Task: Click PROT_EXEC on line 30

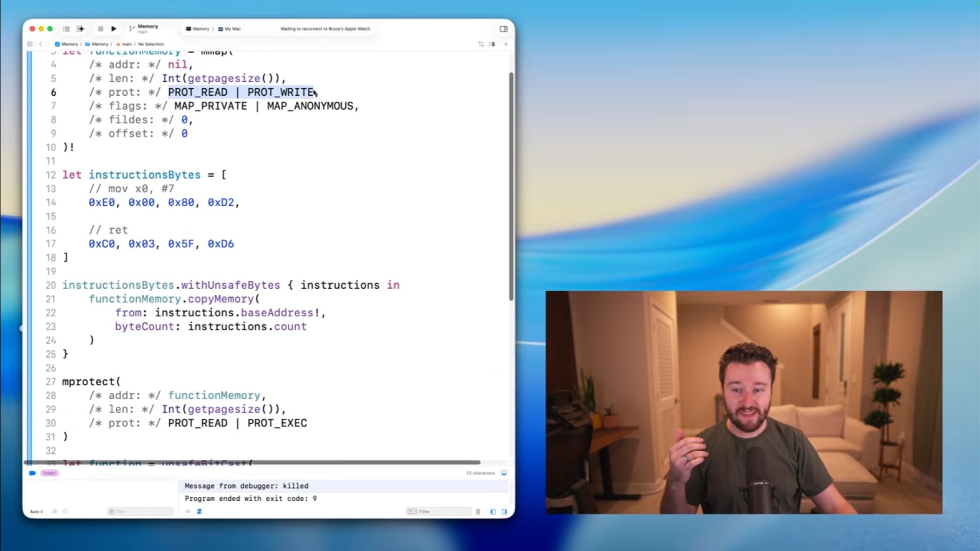Action: pos(277,423)
